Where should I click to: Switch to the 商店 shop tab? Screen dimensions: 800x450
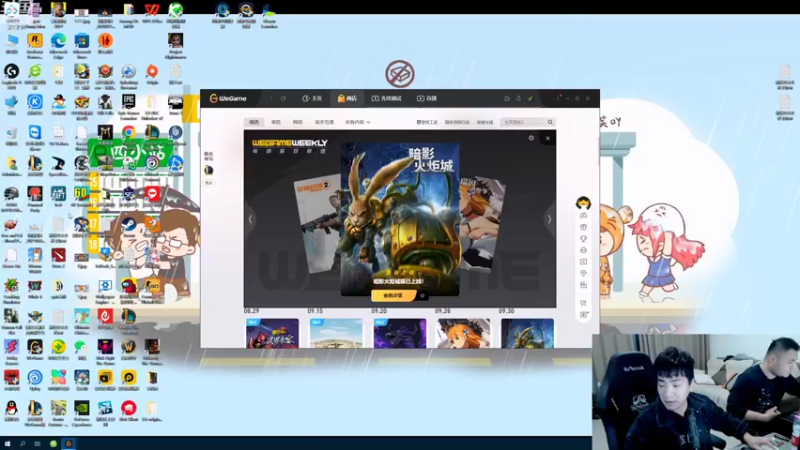[x=347, y=98]
